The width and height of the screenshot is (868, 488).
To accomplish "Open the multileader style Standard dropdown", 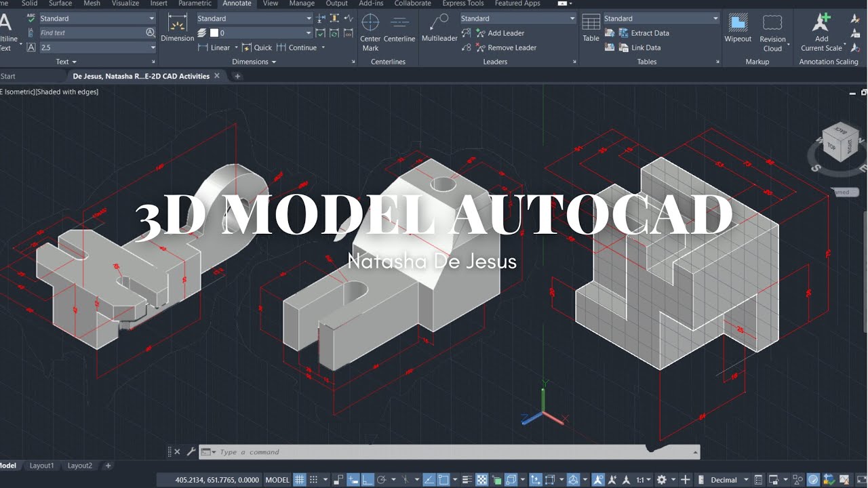I will click(x=518, y=18).
